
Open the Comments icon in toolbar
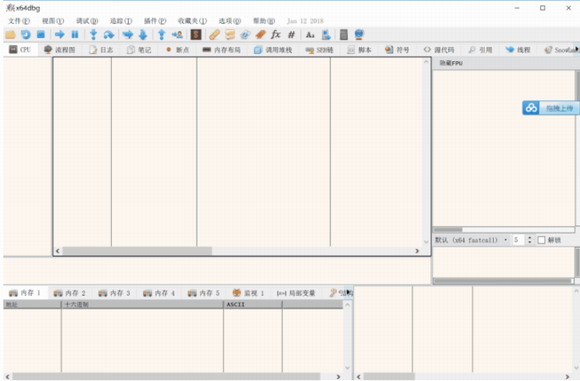230,35
